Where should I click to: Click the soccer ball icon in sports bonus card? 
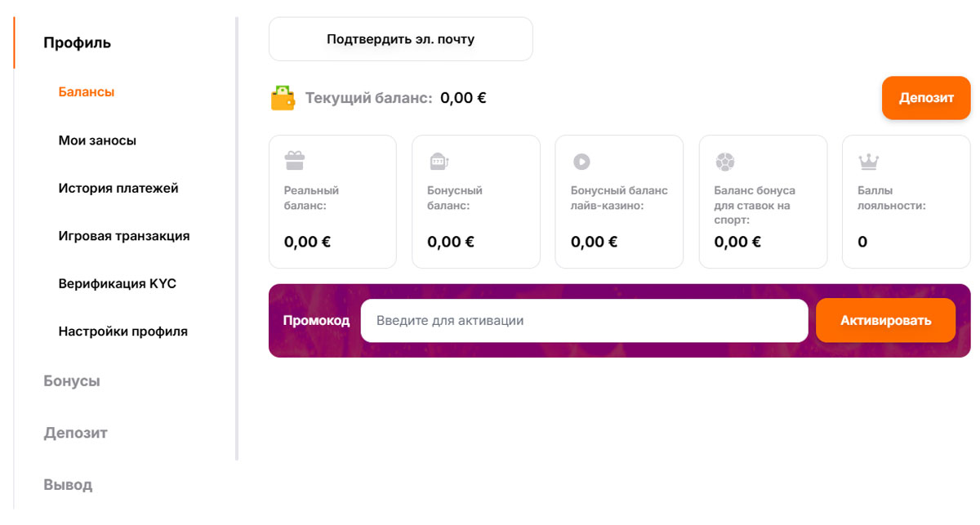724,161
